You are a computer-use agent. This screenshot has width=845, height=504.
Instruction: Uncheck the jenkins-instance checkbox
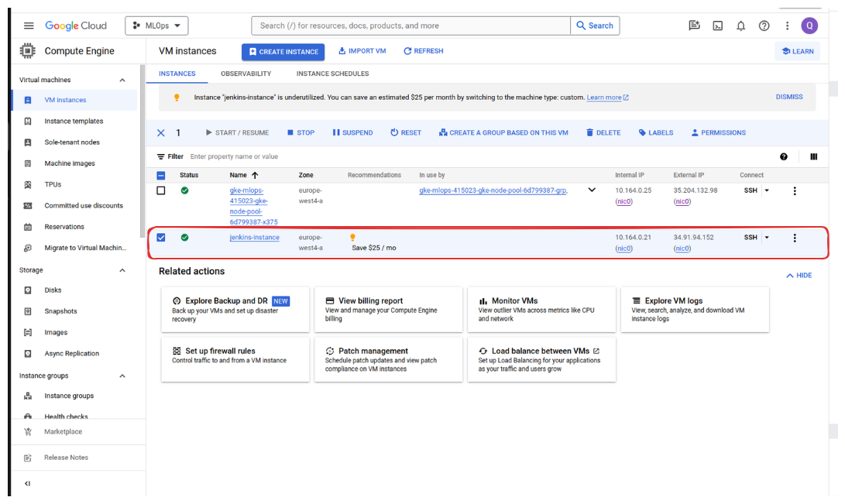[160, 238]
